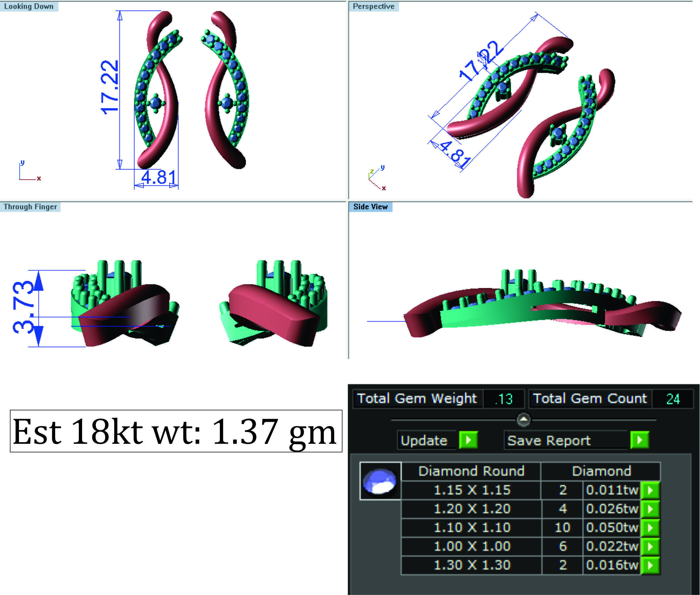Click the 17.22 dimension in Looking Down view
Screen dimensions: 700x595
[x=110, y=87]
